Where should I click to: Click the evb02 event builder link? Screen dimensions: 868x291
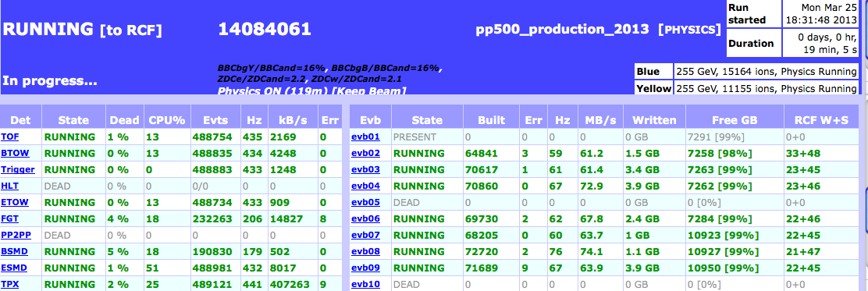point(365,153)
